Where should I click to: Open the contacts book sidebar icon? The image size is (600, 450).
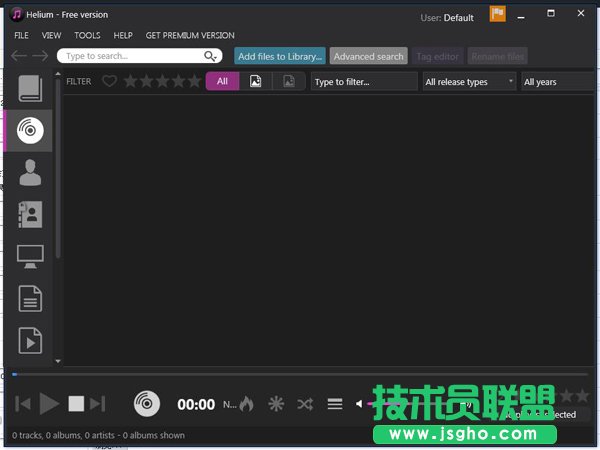(30, 215)
